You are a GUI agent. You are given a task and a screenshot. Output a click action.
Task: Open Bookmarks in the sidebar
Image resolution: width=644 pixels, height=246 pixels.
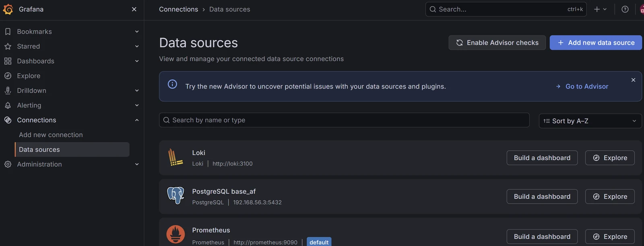coord(34,31)
